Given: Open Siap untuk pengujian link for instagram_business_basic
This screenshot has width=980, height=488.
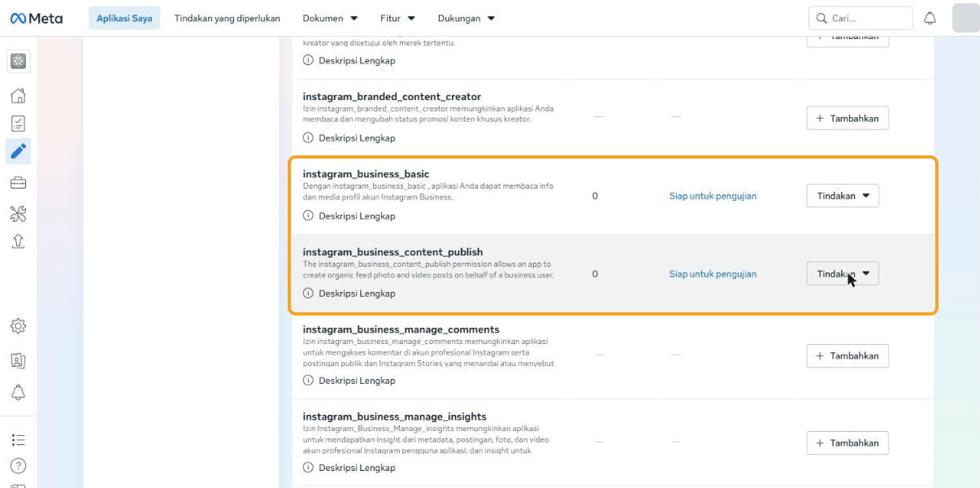Looking at the screenshot, I should click(x=713, y=196).
